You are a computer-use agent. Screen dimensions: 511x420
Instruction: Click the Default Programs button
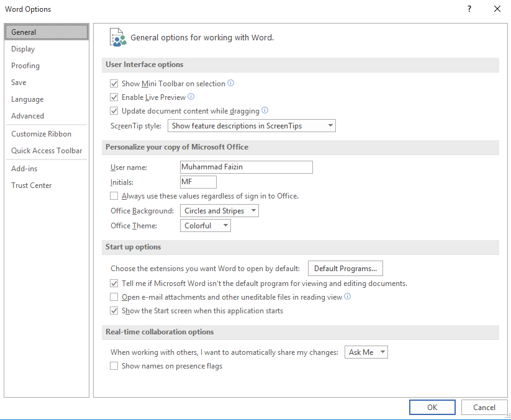click(x=345, y=269)
